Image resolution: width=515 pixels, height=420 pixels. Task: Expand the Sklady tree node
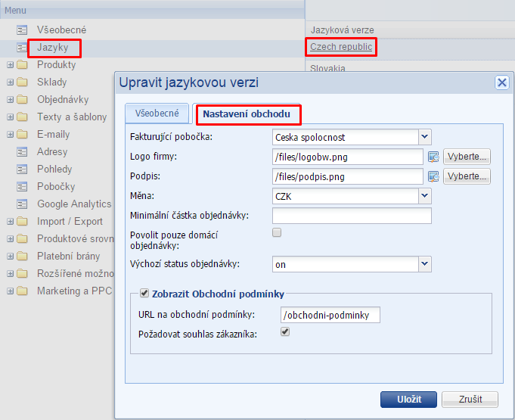[x=10, y=82]
